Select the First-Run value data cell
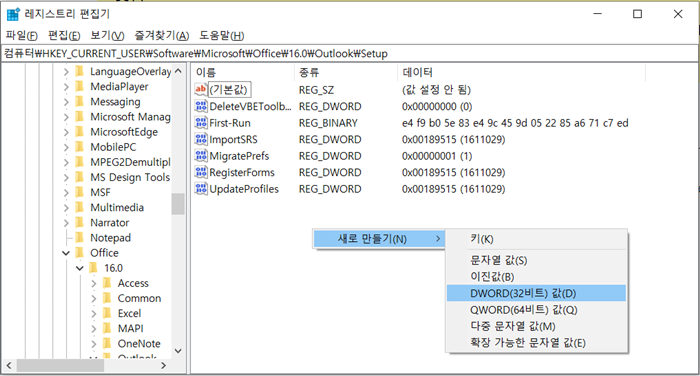This screenshot has width=700, height=376. click(515, 123)
